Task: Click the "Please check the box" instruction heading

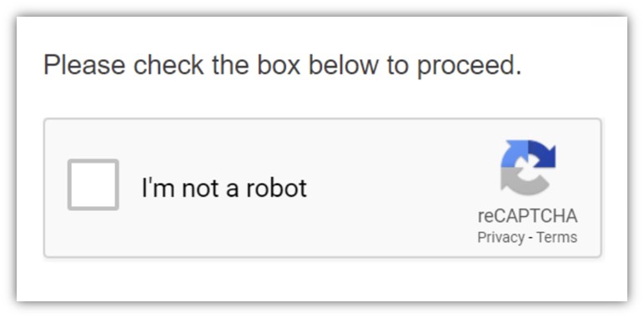Action: 282,65
